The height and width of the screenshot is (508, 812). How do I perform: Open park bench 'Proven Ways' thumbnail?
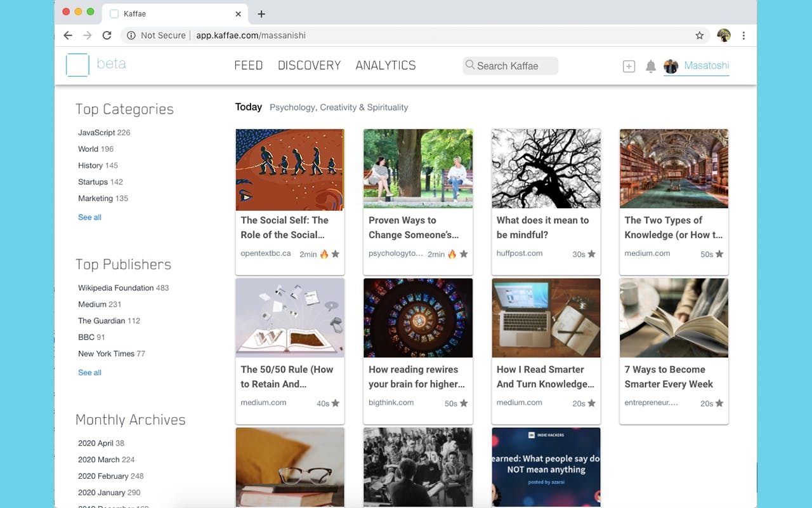coord(418,169)
